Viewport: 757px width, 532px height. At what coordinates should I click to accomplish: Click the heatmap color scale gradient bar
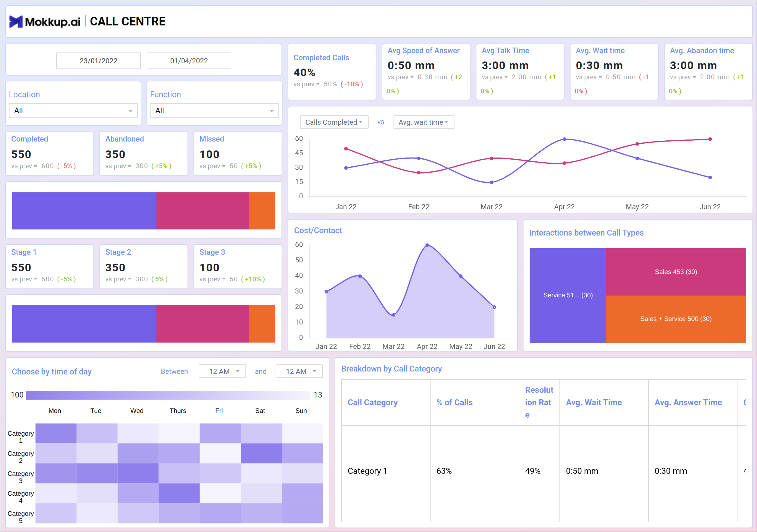(x=168, y=395)
